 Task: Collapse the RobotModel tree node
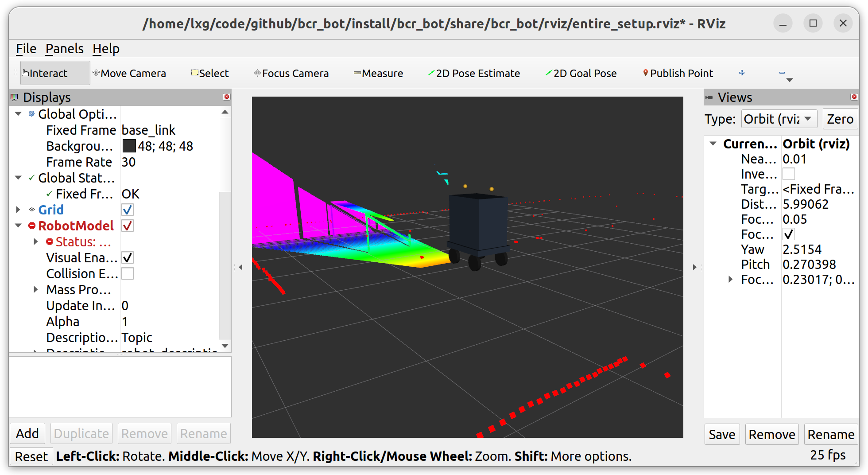pos(18,226)
